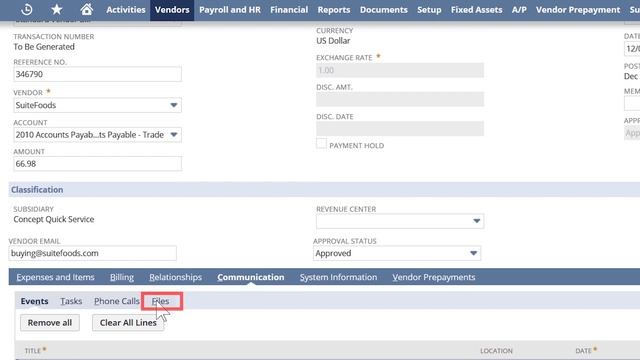This screenshot has width=640, height=360.
Task: Open the shortcuts star icon
Action: (56, 9)
